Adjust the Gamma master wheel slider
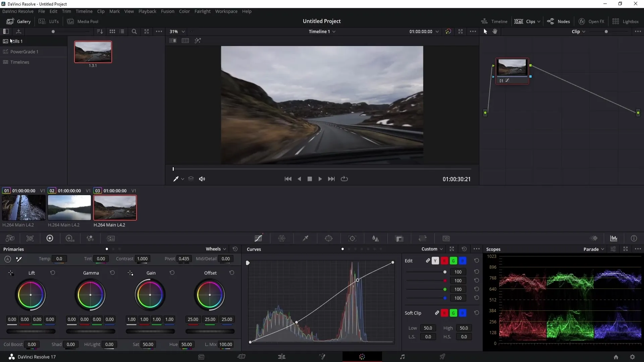 click(x=91, y=331)
